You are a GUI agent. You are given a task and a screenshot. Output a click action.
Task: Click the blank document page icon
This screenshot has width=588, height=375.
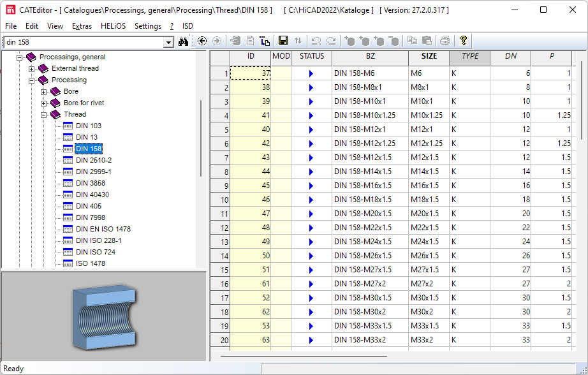pyautogui.click(x=250, y=41)
